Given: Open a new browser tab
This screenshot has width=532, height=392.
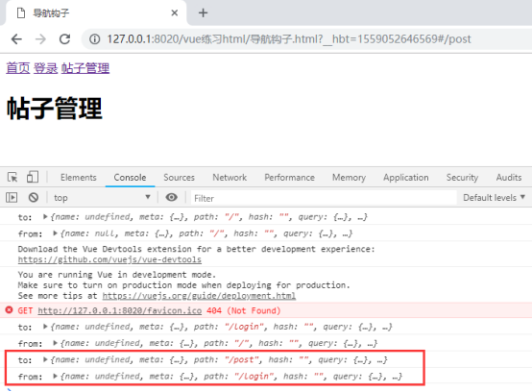Looking at the screenshot, I should coord(203,12).
